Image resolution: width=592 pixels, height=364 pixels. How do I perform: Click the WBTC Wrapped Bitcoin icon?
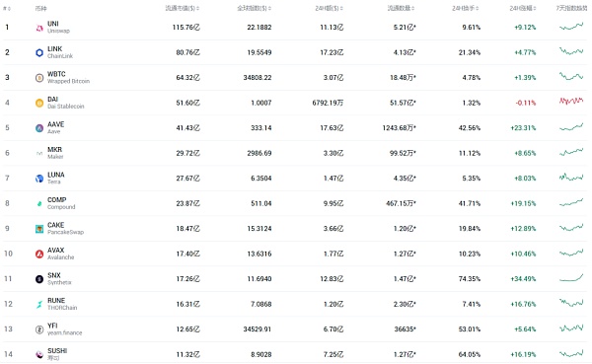(39, 78)
